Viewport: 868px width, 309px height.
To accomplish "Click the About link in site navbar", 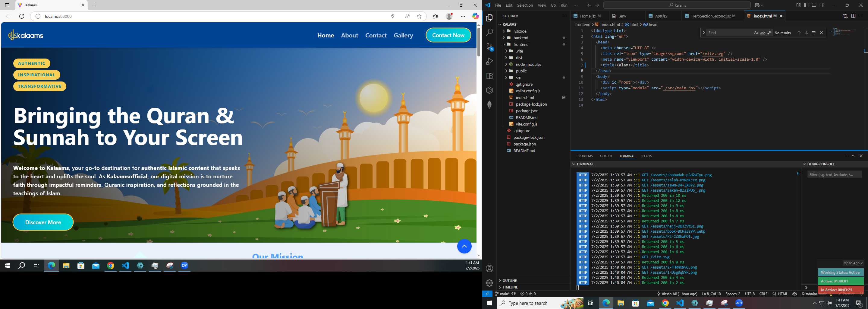I will 349,35.
